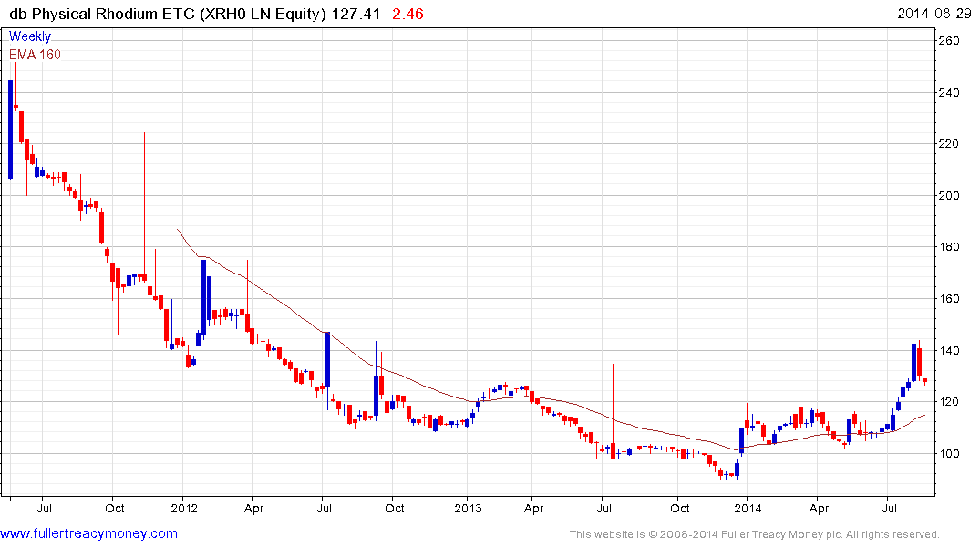
Task: Click the tall blue candle at July 2012
Action: [x=327, y=360]
